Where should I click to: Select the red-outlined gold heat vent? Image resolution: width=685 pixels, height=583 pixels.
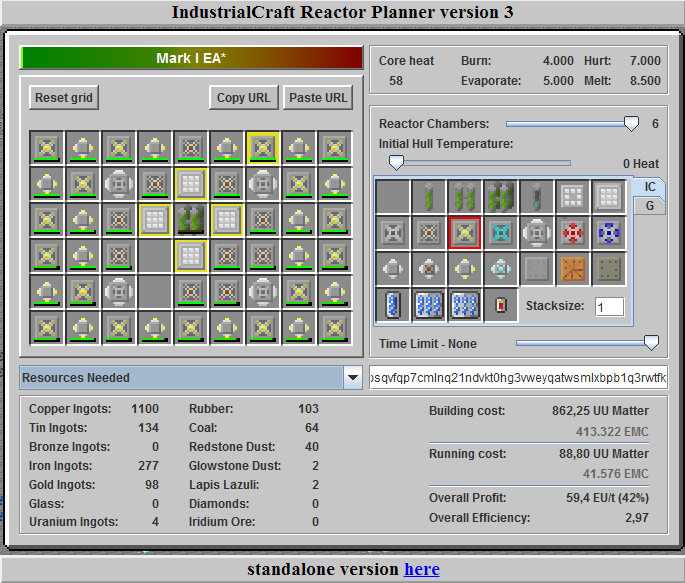464,233
